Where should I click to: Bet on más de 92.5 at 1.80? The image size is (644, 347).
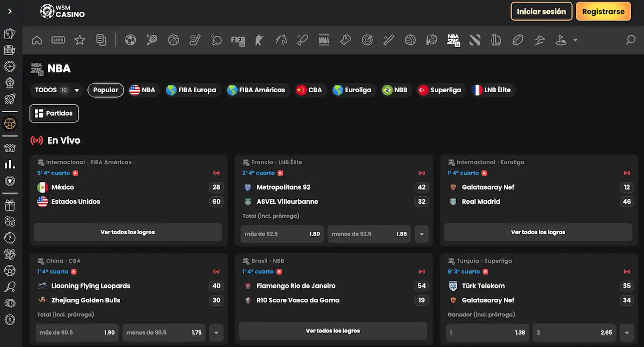(x=282, y=234)
